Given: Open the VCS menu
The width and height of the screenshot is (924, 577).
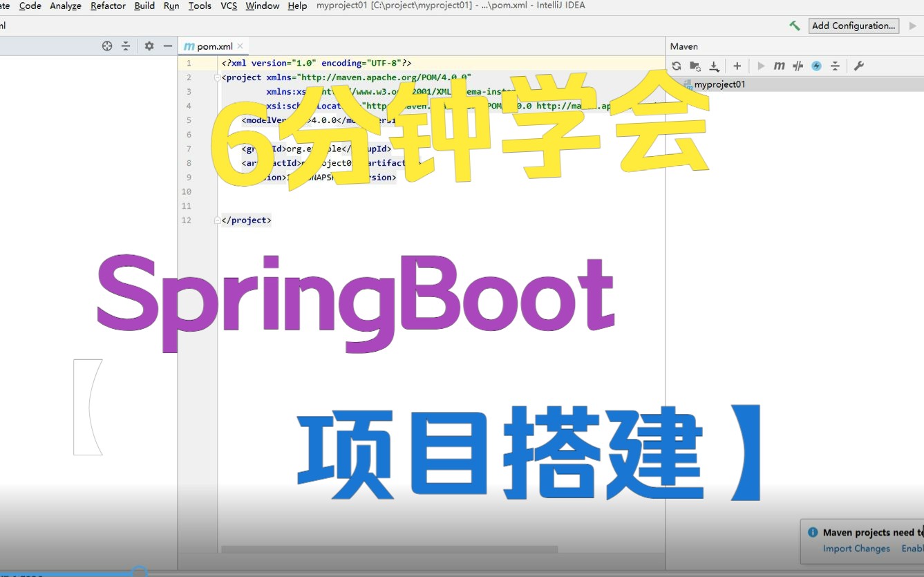Looking at the screenshot, I should (229, 6).
